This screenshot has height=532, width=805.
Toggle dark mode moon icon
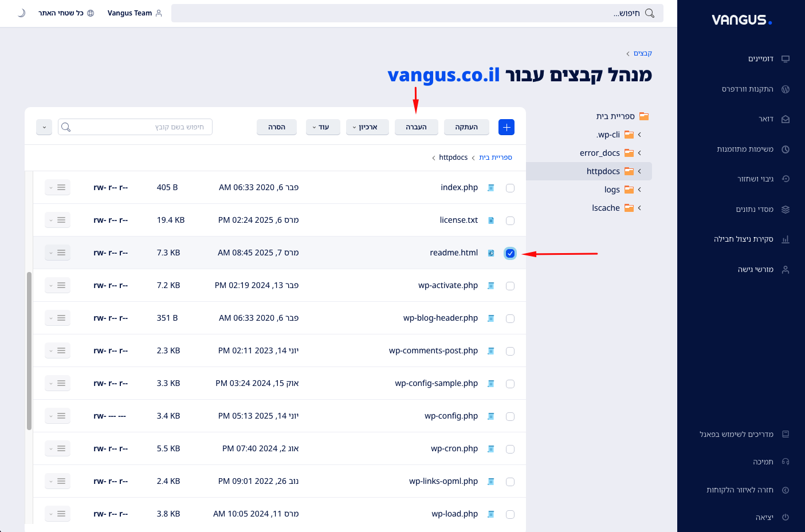(x=22, y=13)
